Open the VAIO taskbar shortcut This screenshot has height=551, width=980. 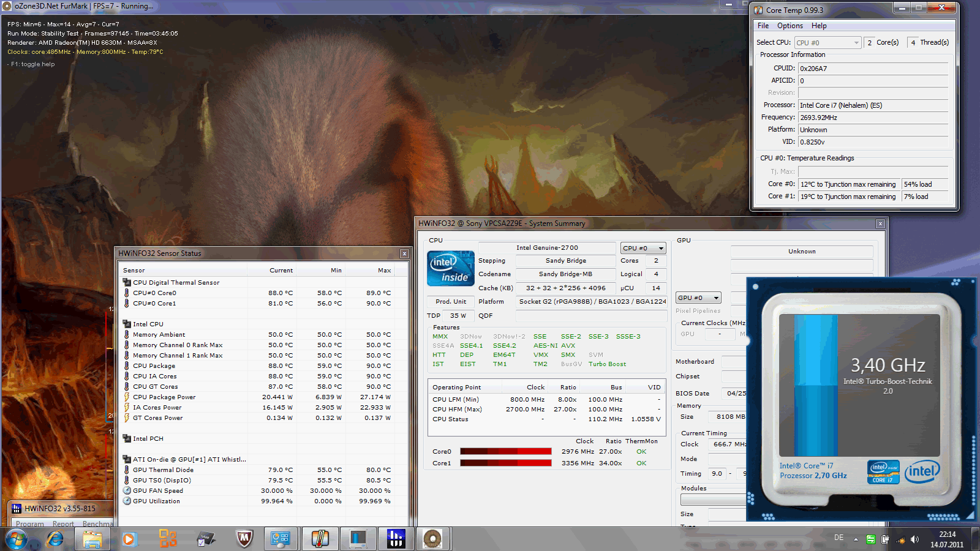(205, 539)
